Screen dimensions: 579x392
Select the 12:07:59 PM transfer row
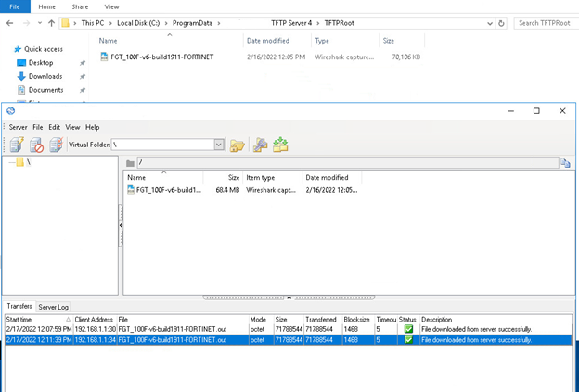[289, 329]
